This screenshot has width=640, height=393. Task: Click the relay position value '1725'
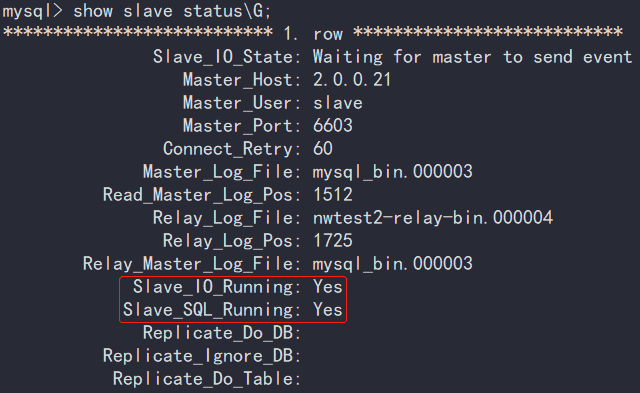[333, 241]
